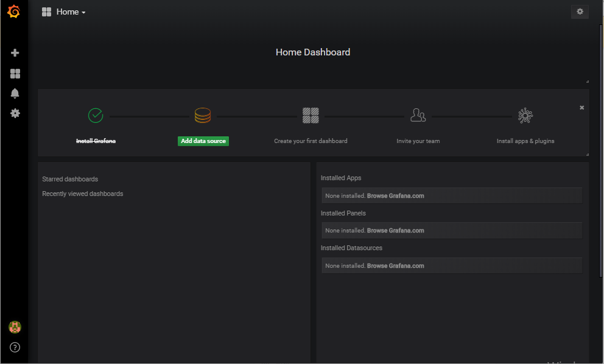Viewport: 604px width, 364px height.
Task: Click Browse Grafana.com under Installed Datasources
Action: click(x=395, y=266)
